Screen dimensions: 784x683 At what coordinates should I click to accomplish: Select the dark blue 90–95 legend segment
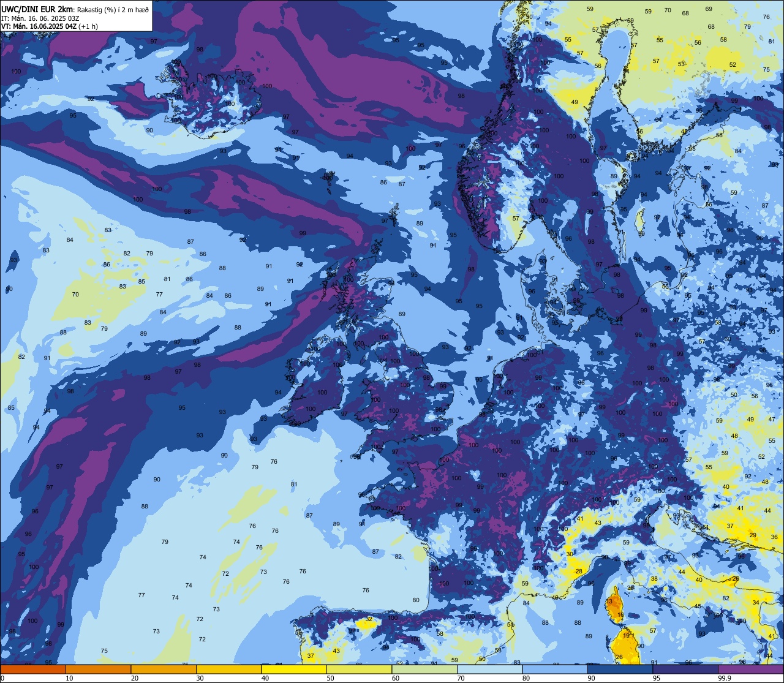[620, 669]
